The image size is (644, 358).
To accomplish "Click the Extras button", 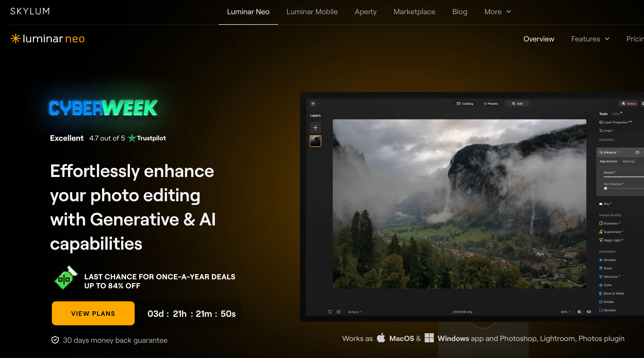I will pos(628,104).
